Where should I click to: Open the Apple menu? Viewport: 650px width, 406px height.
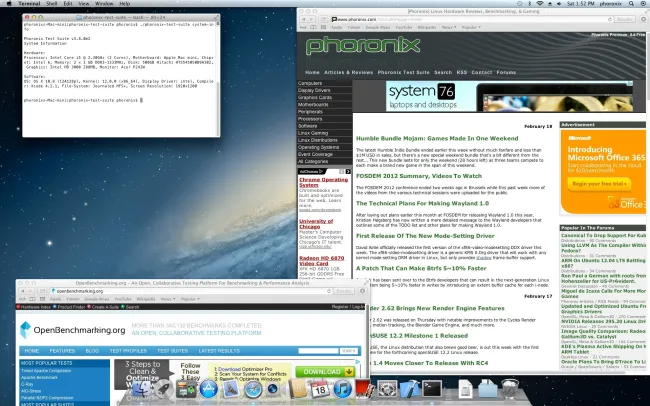9,3
